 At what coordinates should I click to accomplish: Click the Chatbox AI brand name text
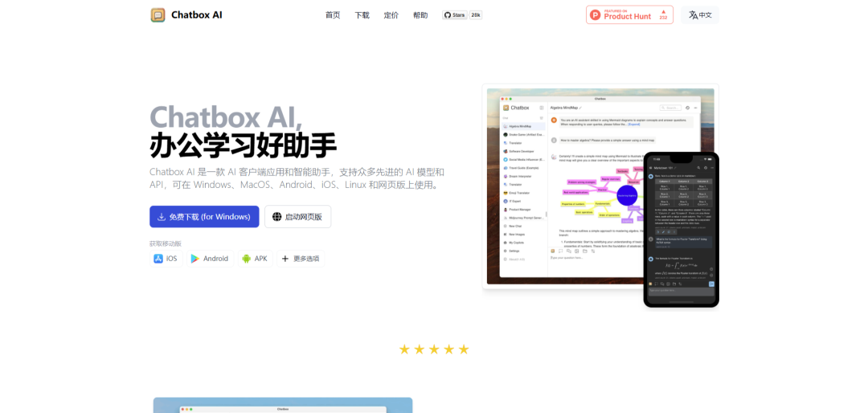tap(195, 15)
